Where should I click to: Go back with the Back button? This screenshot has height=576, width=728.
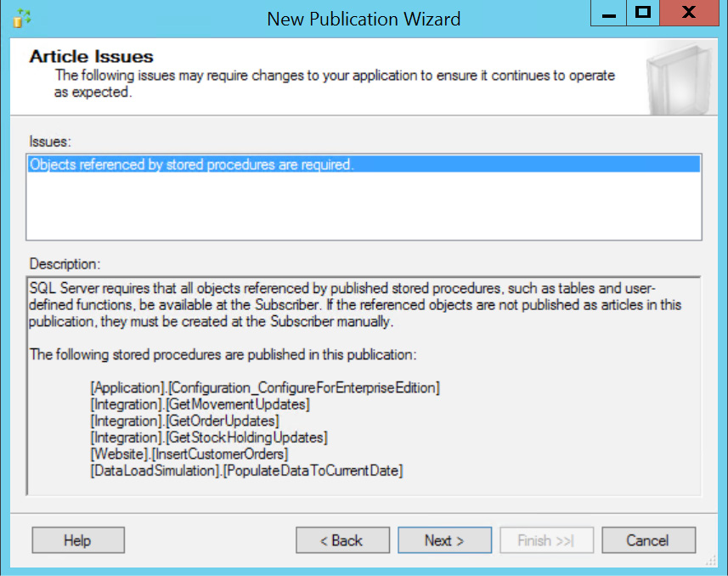[342, 539]
